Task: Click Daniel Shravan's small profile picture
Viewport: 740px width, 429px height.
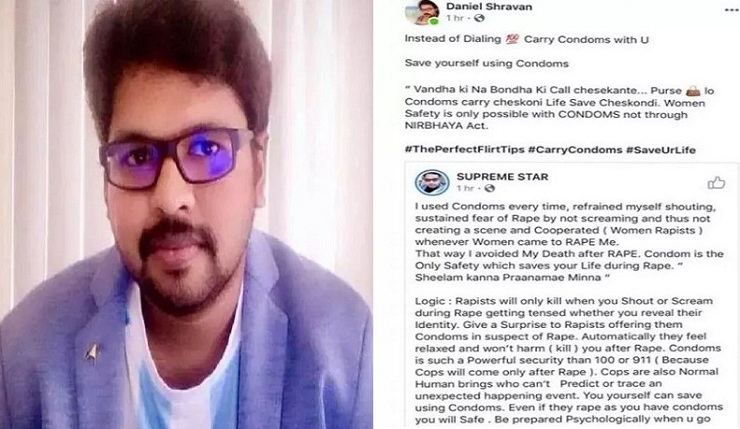Action: pos(422,12)
